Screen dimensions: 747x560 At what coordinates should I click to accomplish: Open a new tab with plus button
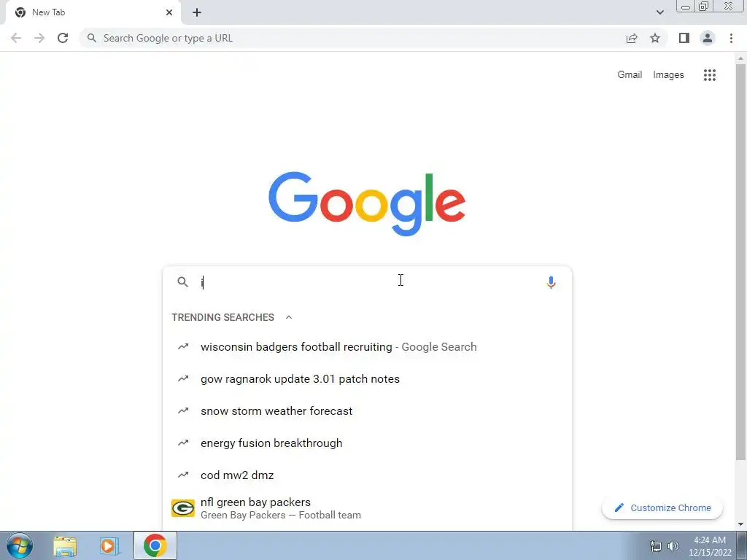(x=197, y=12)
